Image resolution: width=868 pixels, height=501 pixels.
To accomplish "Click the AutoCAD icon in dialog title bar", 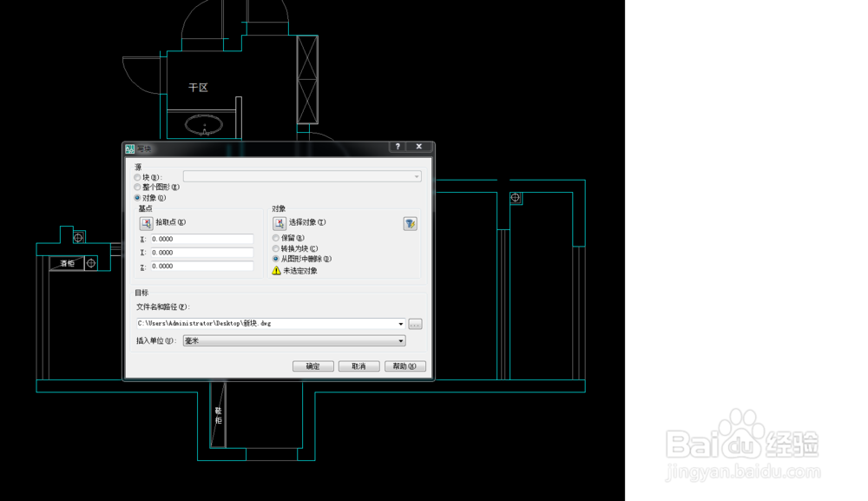I will tap(129, 149).
